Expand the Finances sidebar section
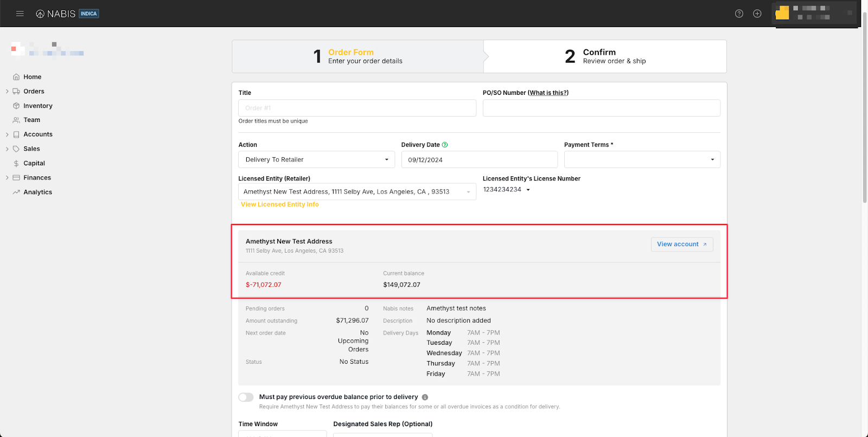 click(7, 178)
